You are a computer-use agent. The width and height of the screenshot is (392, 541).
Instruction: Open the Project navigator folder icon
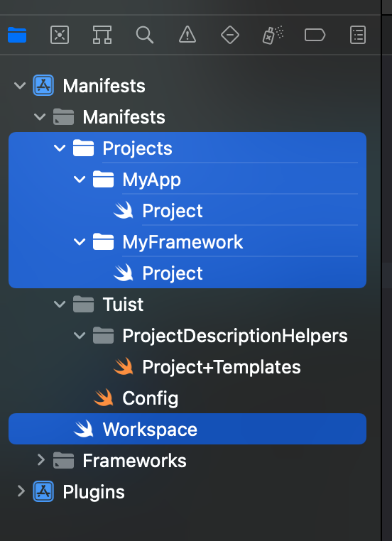coord(17,35)
